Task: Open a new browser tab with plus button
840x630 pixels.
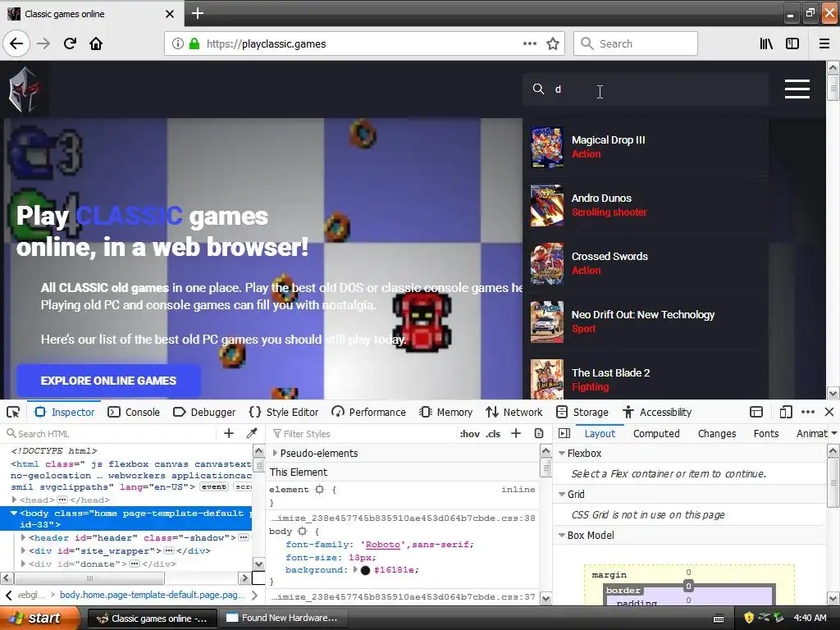Action: point(198,13)
